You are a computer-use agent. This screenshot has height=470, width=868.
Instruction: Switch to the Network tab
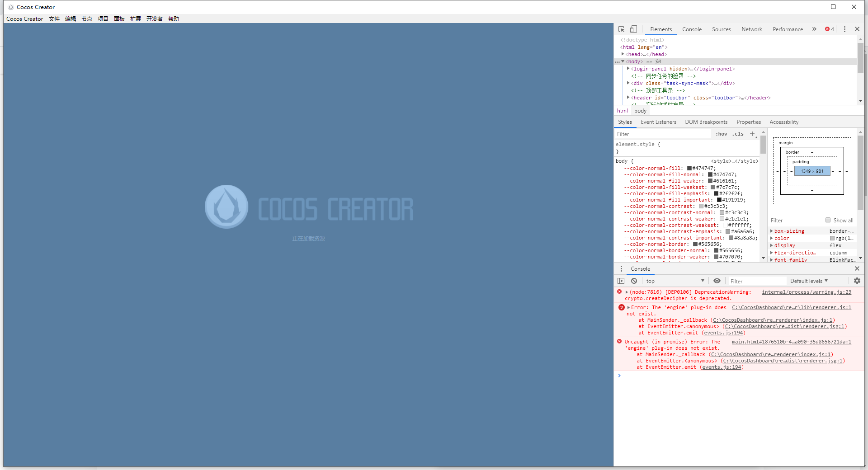point(752,29)
